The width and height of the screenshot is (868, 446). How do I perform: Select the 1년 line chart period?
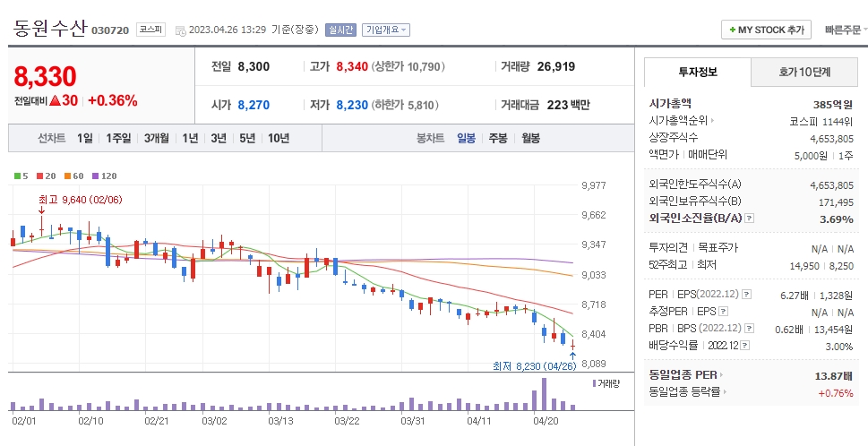pos(190,138)
